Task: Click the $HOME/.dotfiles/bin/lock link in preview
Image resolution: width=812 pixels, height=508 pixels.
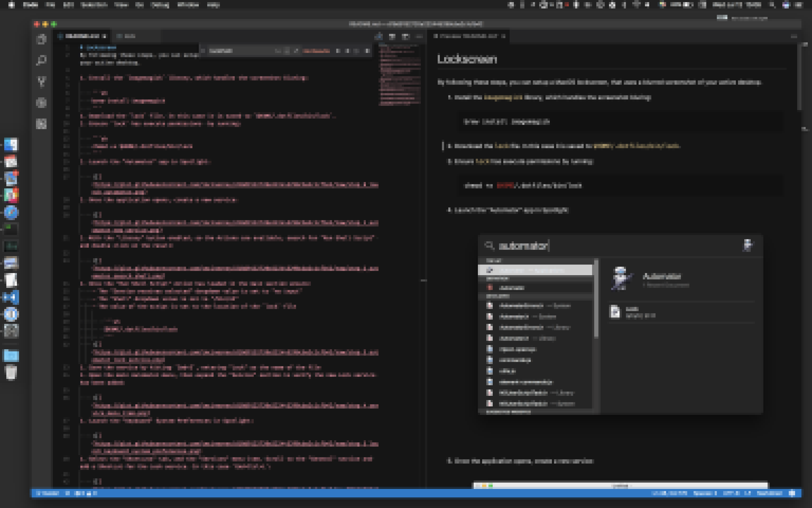Action: coord(636,146)
